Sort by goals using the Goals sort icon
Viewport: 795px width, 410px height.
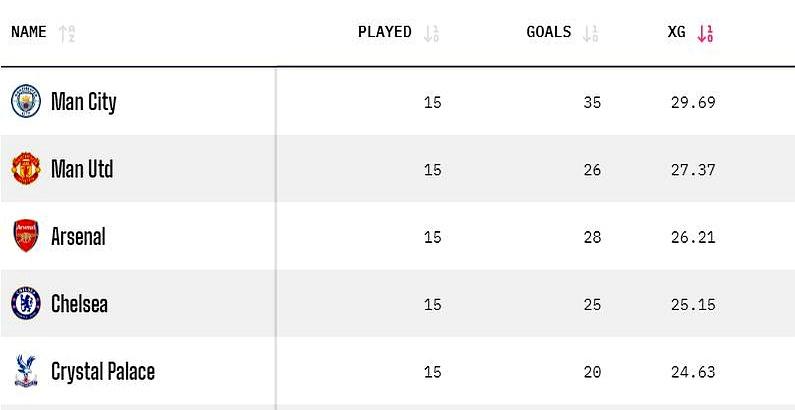point(591,33)
